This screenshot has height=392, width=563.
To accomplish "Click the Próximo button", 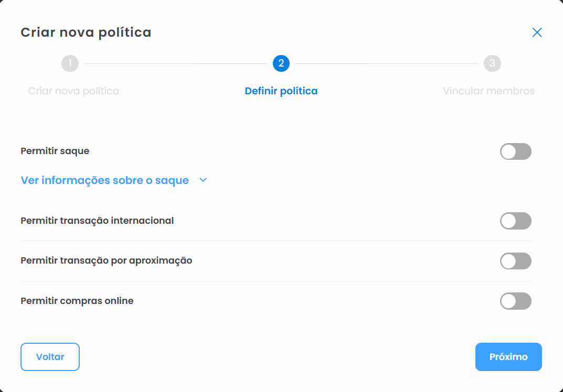I will [x=508, y=357].
